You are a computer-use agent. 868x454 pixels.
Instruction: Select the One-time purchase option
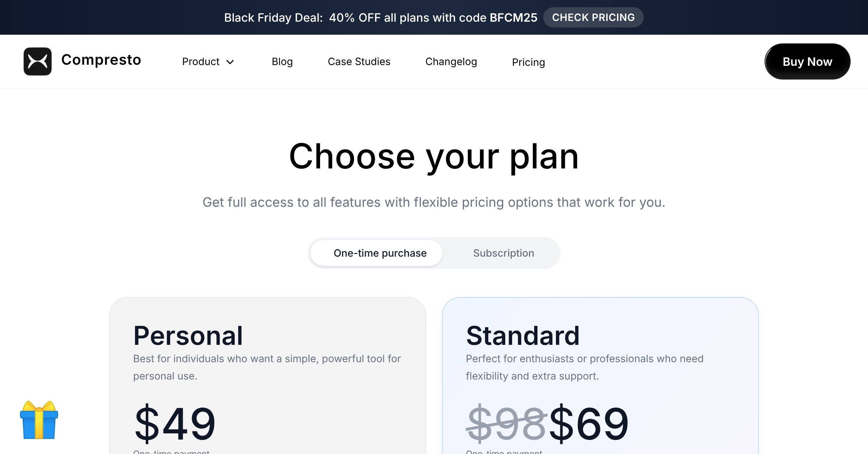[x=380, y=253]
